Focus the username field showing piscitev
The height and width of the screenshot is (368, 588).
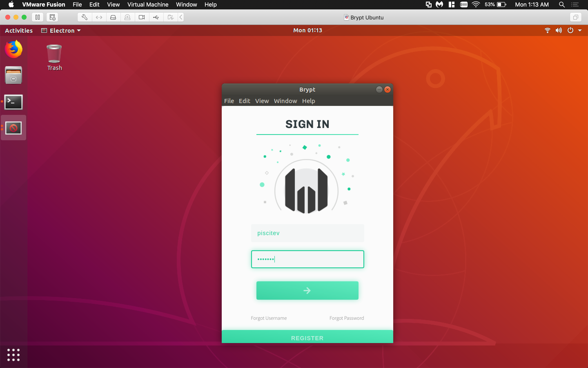[307, 233]
